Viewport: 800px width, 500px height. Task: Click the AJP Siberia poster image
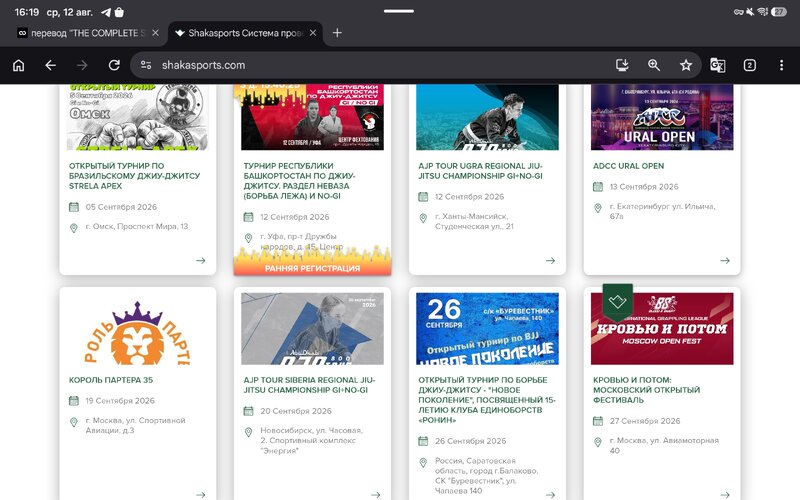pos(312,329)
